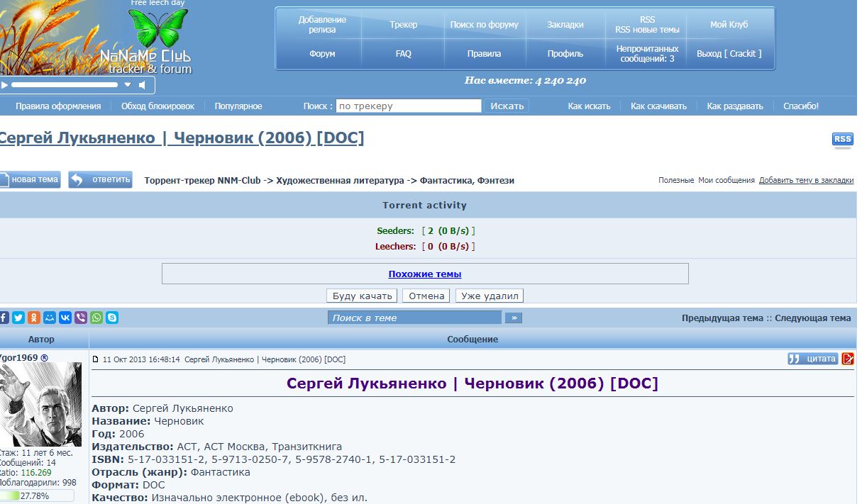Open Трекер in the top menu
The image size is (862, 504).
(x=403, y=25)
